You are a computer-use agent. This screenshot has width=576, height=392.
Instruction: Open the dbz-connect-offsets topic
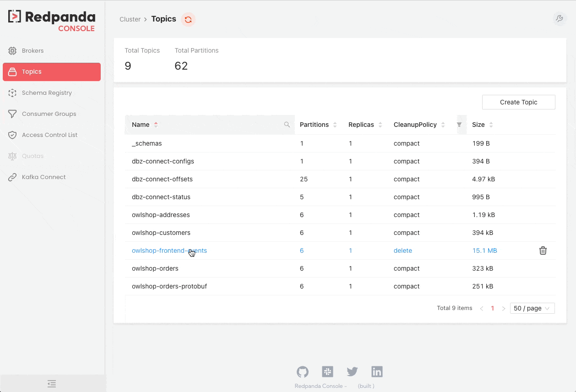point(162,179)
